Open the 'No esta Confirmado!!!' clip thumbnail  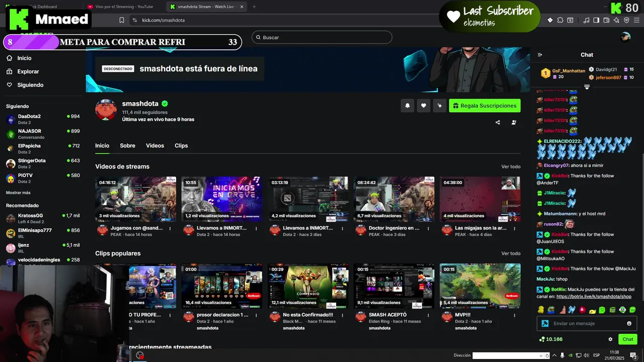point(308,286)
